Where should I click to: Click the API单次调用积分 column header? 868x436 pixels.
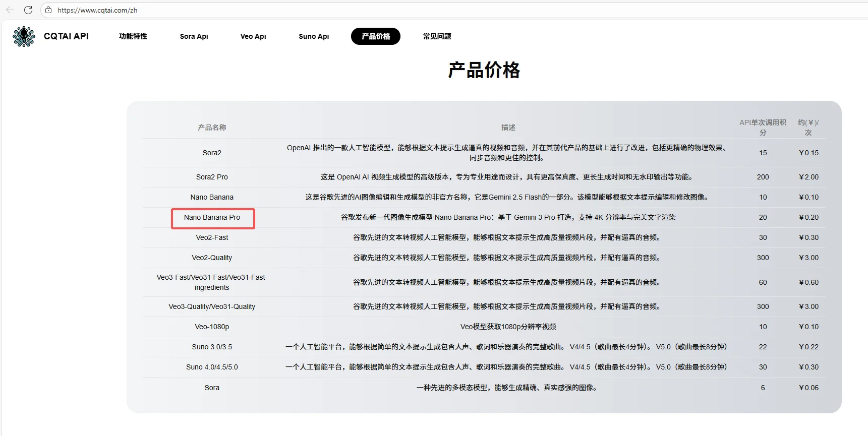pos(763,128)
